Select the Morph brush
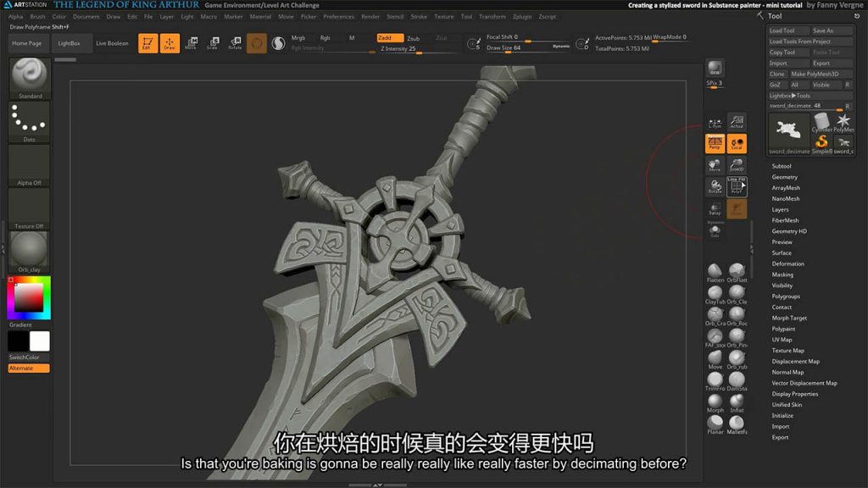The image size is (868, 488). (x=715, y=402)
